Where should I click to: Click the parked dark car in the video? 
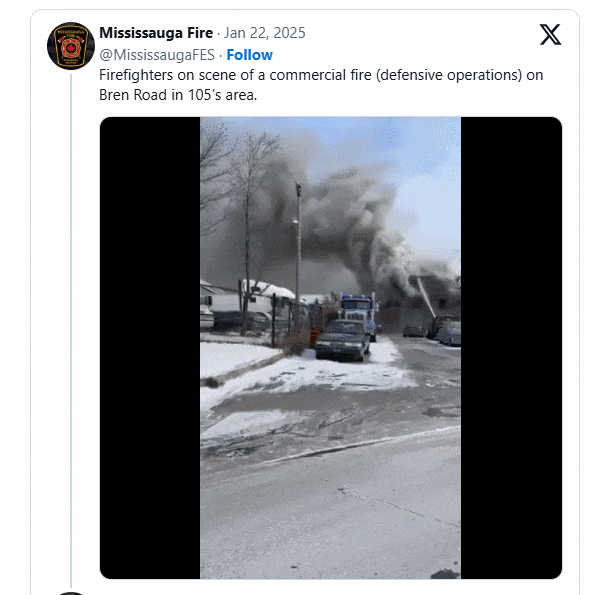342,340
